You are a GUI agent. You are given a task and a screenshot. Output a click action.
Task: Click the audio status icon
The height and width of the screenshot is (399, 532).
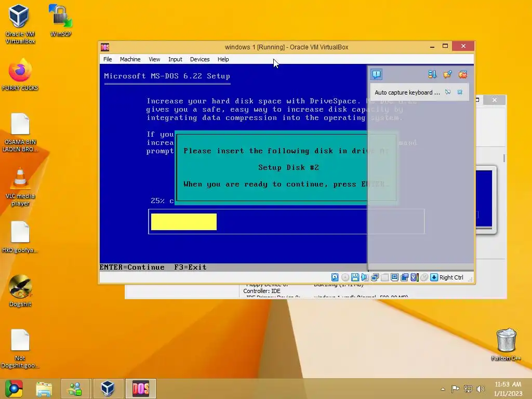pos(365,277)
